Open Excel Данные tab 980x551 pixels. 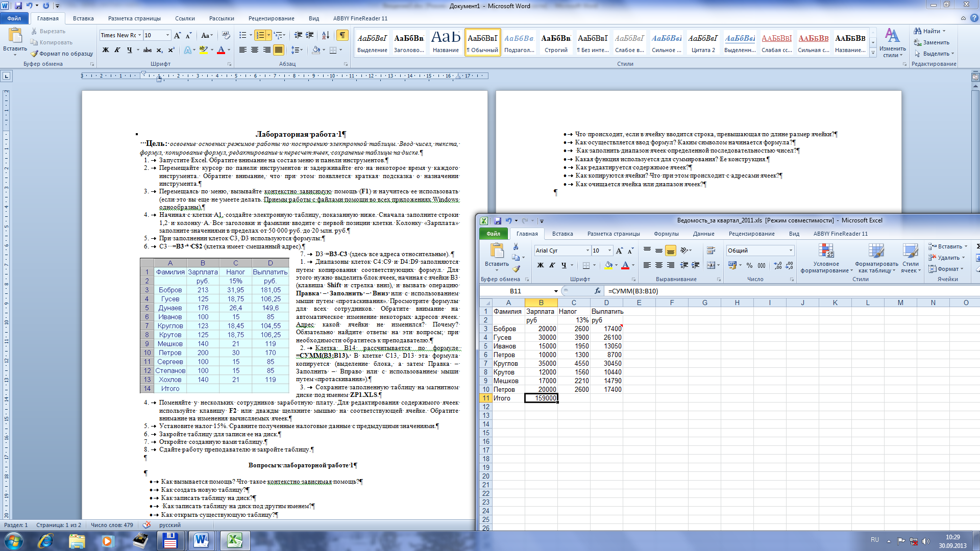[x=703, y=234]
